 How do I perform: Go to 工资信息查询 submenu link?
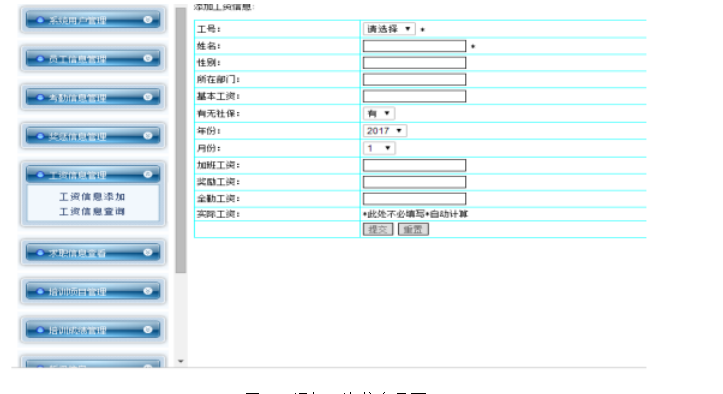point(92,211)
